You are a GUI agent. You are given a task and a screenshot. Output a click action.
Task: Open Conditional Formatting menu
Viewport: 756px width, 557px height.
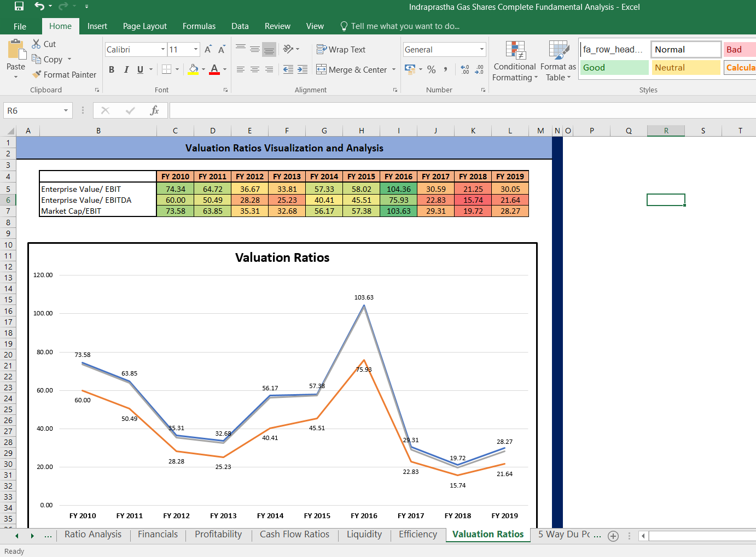point(515,61)
